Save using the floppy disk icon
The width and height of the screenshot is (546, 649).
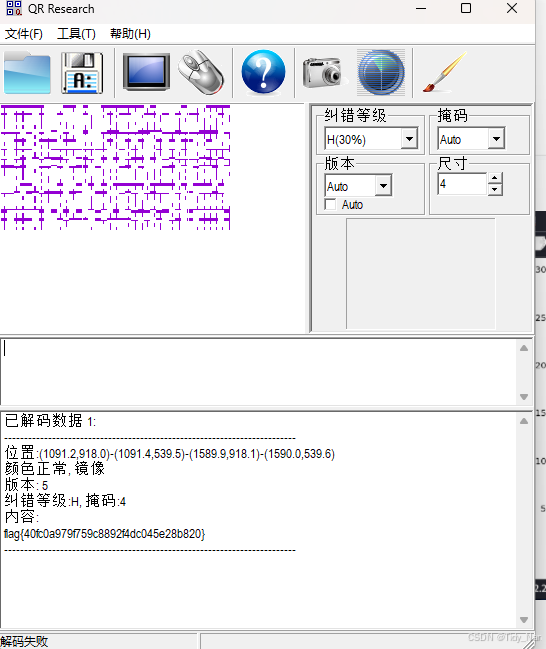[x=82, y=73]
